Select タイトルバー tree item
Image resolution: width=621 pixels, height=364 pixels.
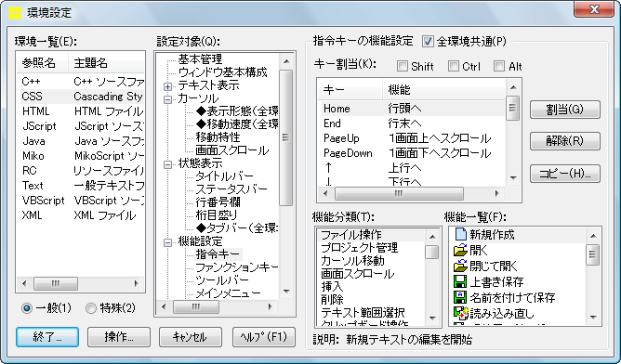point(224,176)
